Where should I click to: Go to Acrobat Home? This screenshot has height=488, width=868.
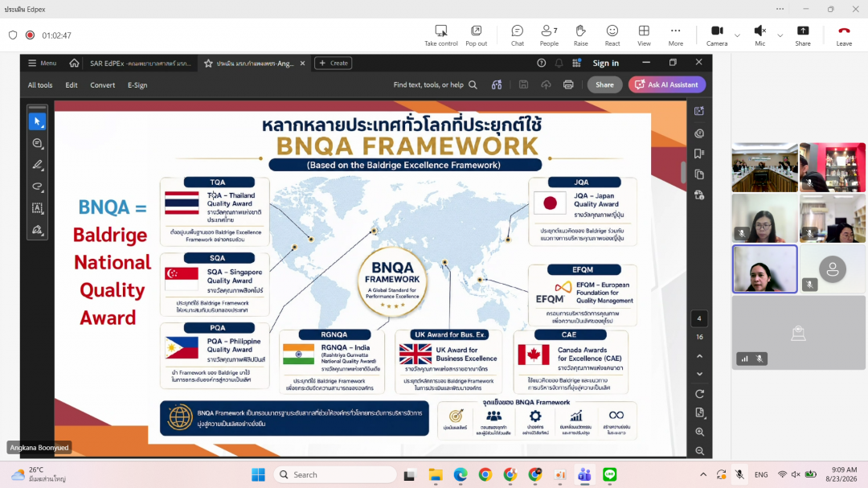pos(74,64)
